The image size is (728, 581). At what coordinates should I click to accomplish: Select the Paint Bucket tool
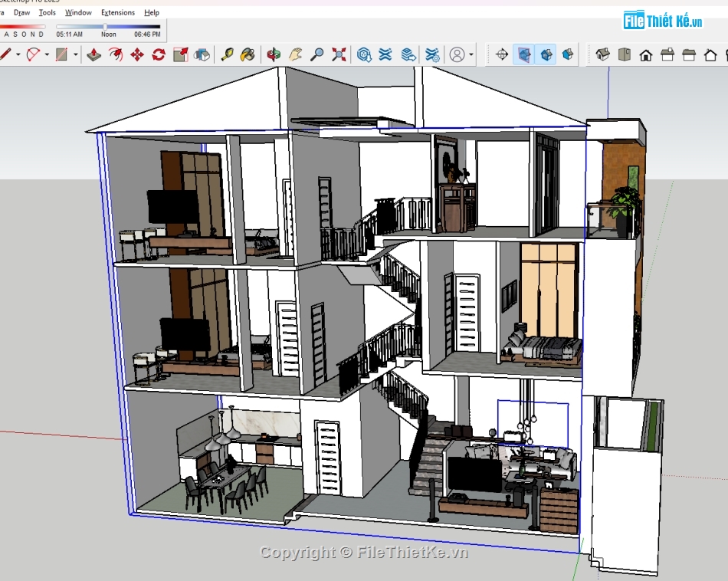click(248, 54)
